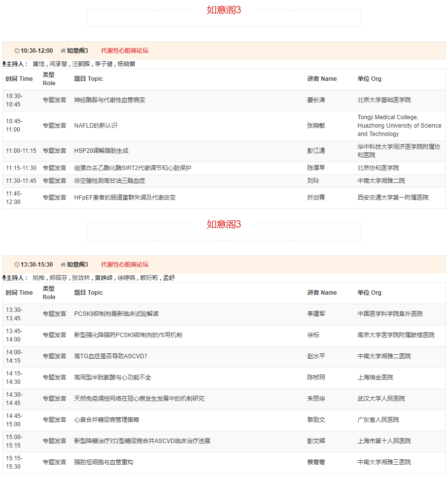Click the 11:15-11:30 time cell
448x478 pixels.
(x=21, y=168)
